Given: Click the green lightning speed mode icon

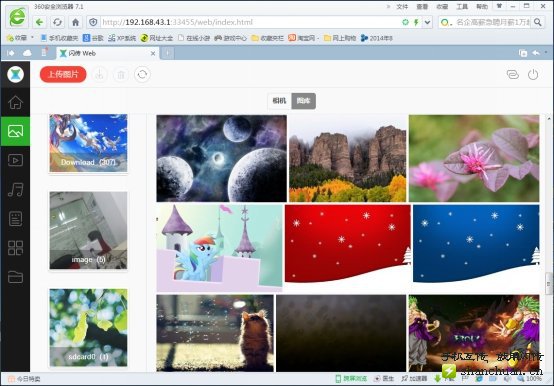Looking at the screenshot, I should (417, 22).
